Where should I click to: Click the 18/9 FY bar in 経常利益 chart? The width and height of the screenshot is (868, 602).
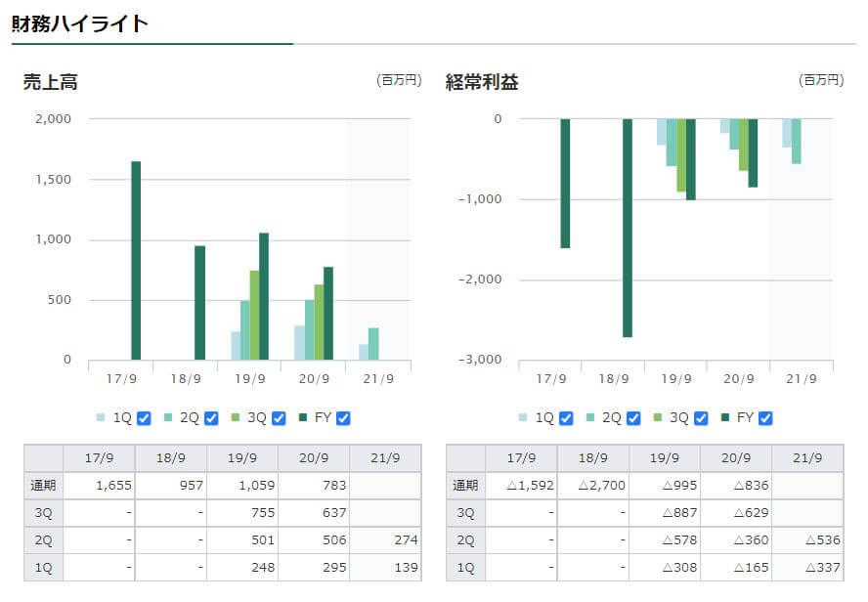pyautogui.click(x=628, y=228)
